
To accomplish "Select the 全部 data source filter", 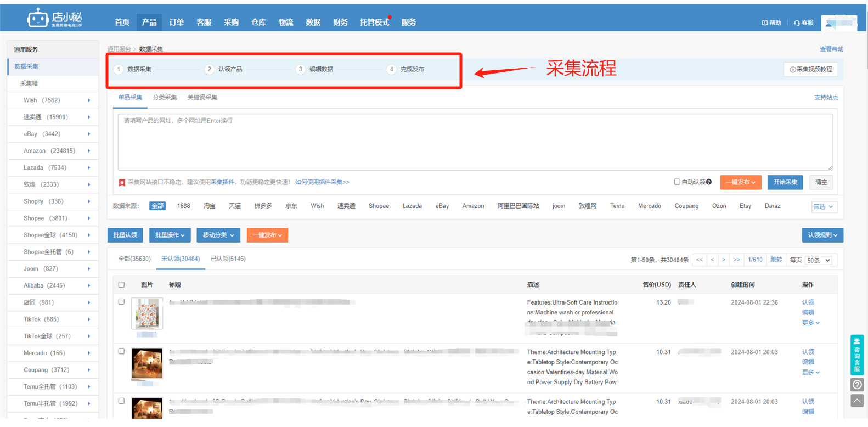I will [x=157, y=206].
